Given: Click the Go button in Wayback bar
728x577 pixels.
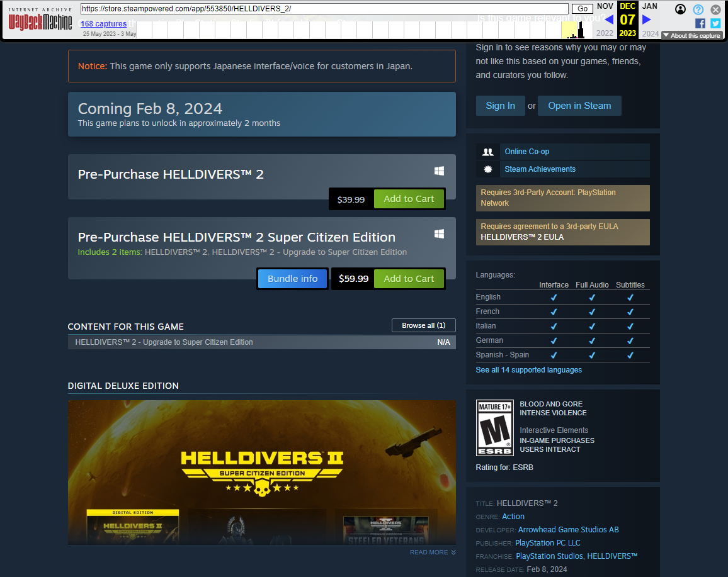Looking at the screenshot, I should pos(583,9).
